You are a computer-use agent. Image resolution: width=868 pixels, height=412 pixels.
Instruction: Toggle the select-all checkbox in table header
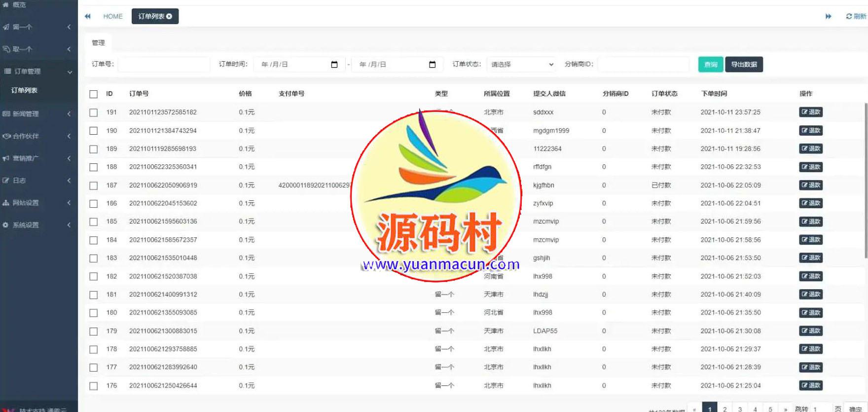[94, 94]
